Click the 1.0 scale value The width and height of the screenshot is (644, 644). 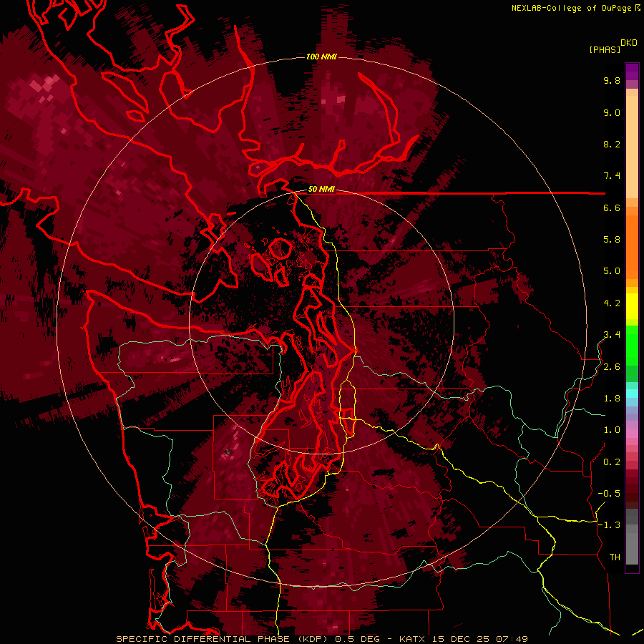click(612, 430)
